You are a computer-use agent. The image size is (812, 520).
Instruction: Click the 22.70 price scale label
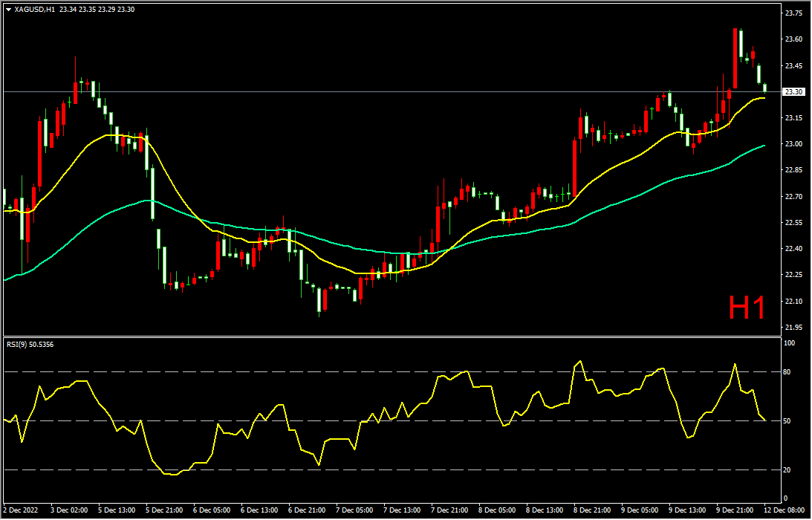(x=794, y=197)
